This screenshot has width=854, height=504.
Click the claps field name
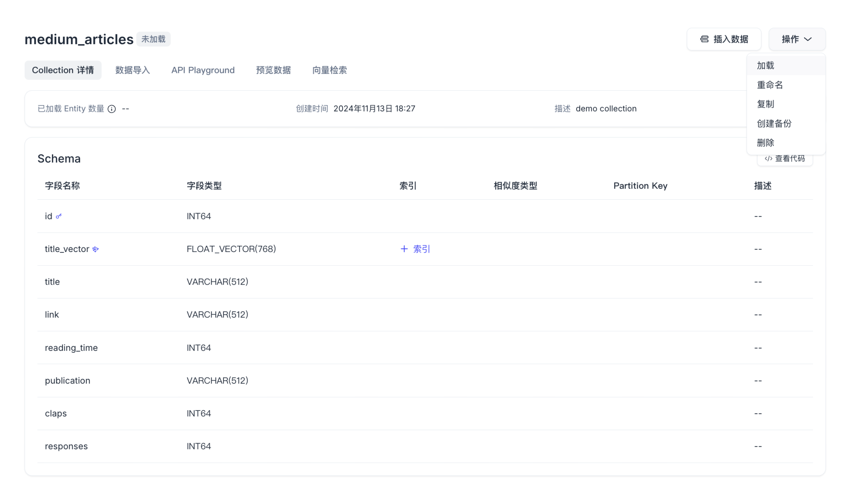coord(56,413)
